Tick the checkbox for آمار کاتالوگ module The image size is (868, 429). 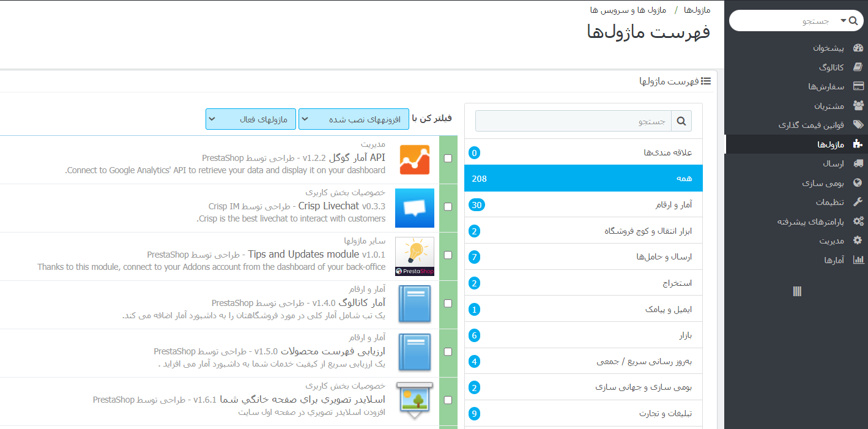click(x=448, y=304)
